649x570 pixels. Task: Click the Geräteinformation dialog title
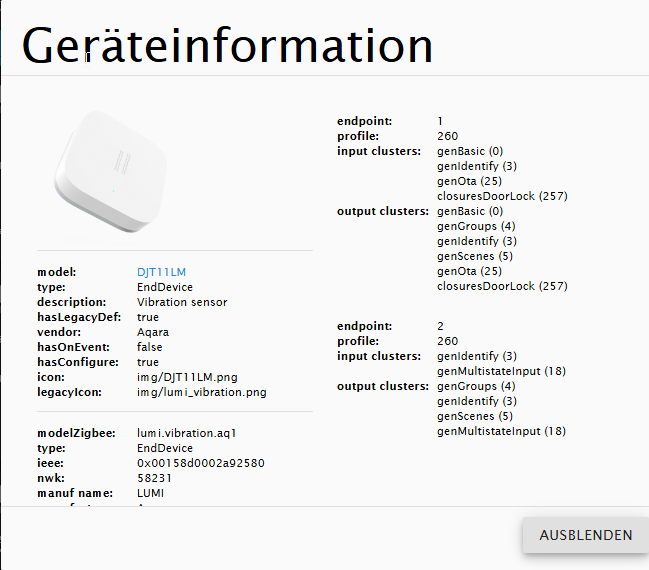coord(227,46)
